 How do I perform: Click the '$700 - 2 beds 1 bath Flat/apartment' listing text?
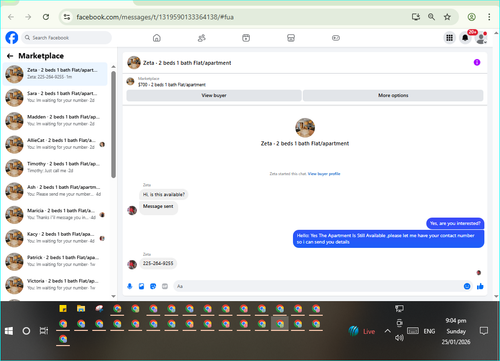tap(172, 85)
